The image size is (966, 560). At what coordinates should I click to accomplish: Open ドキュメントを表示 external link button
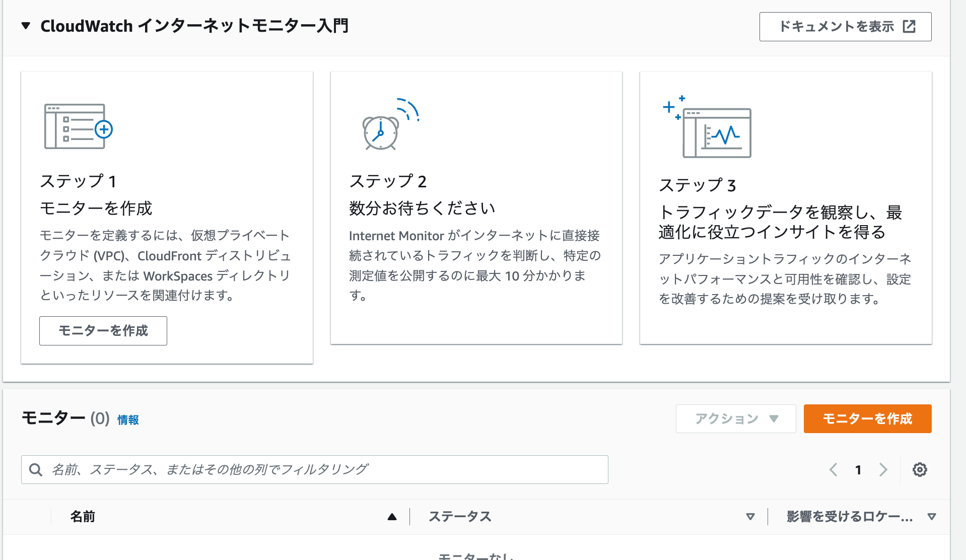[845, 27]
